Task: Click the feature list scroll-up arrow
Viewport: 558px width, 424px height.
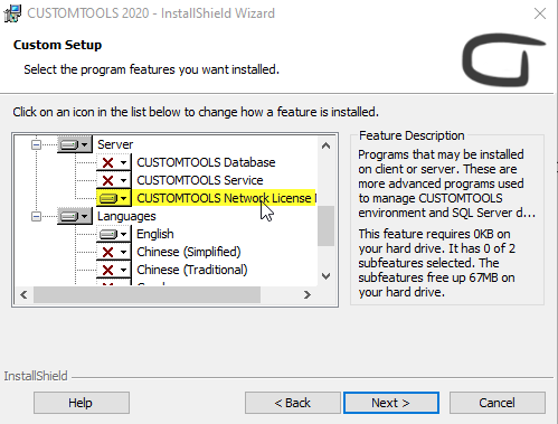Action: pyautogui.click(x=326, y=146)
